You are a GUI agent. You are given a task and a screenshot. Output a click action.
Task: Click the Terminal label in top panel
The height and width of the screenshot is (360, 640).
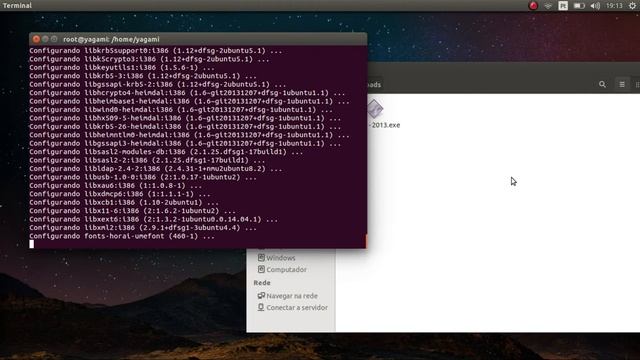pyautogui.click(x=17, y=5)
